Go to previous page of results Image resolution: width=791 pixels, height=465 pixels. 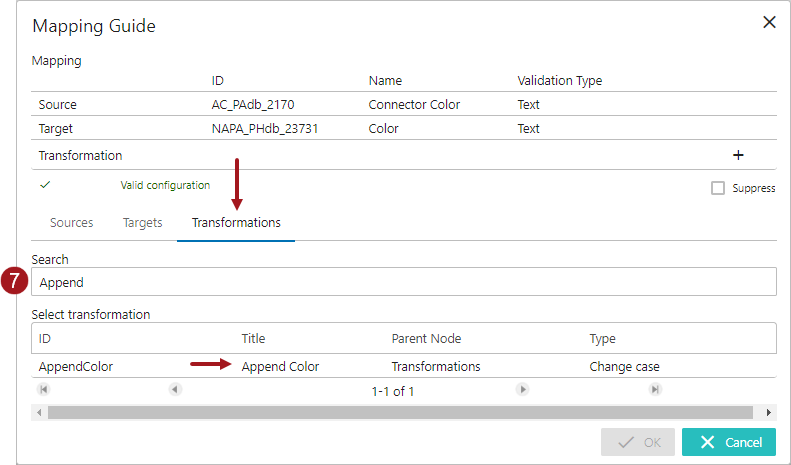(175, 390)
